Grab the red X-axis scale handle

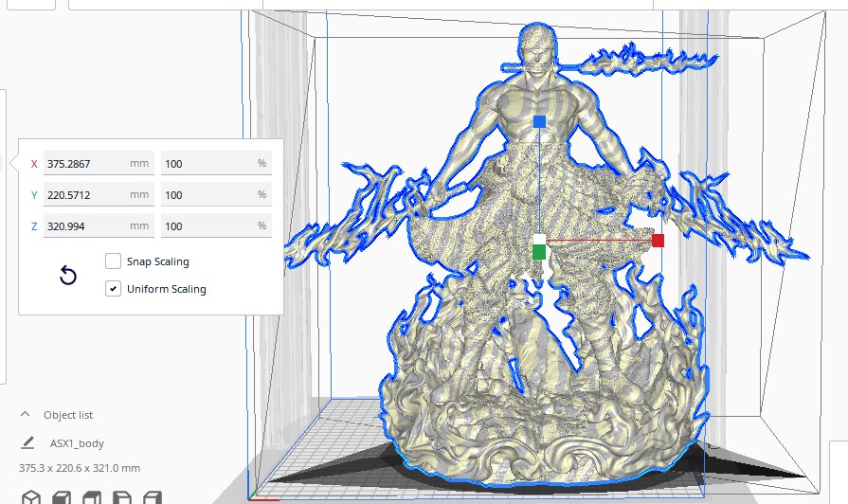coord(658,241)
